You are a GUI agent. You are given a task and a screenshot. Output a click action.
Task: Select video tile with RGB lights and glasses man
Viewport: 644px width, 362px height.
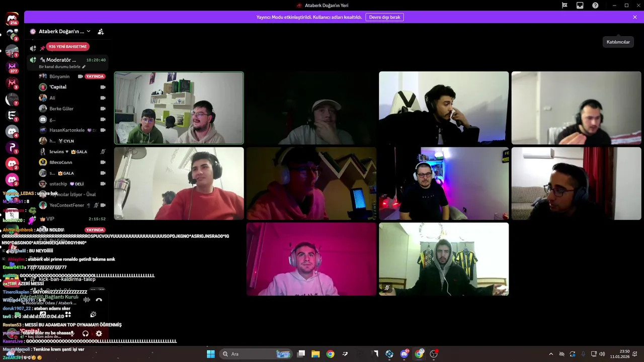[x=444, y=184]
